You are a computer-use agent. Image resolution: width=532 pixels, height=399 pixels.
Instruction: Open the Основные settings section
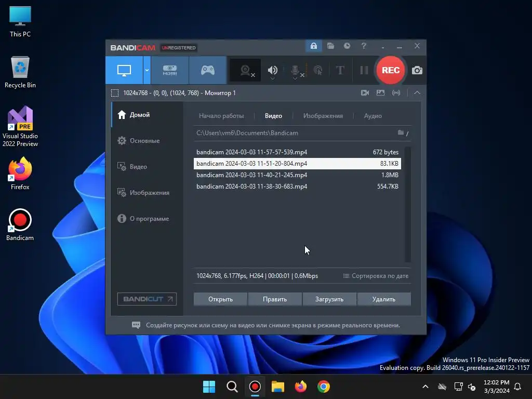147,140
